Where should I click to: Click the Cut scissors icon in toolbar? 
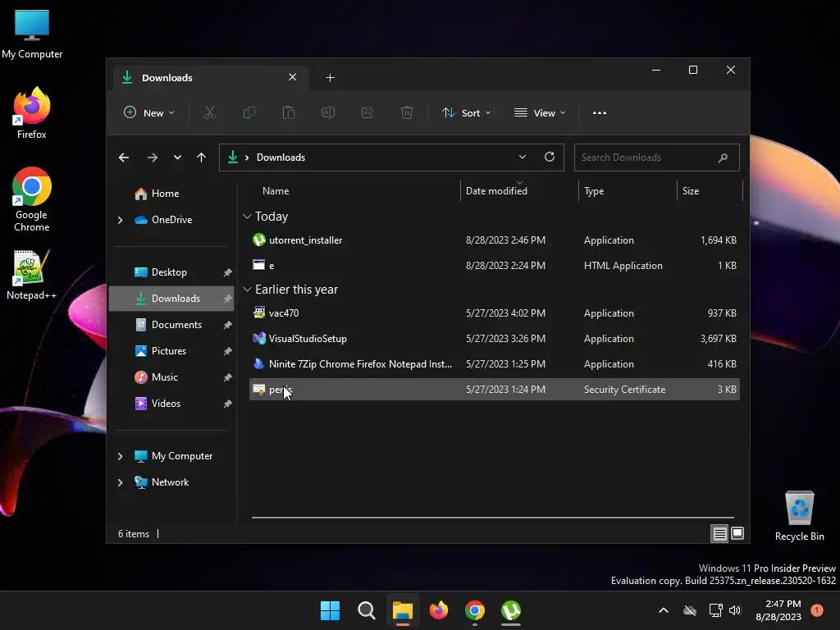tap(209, 113)
